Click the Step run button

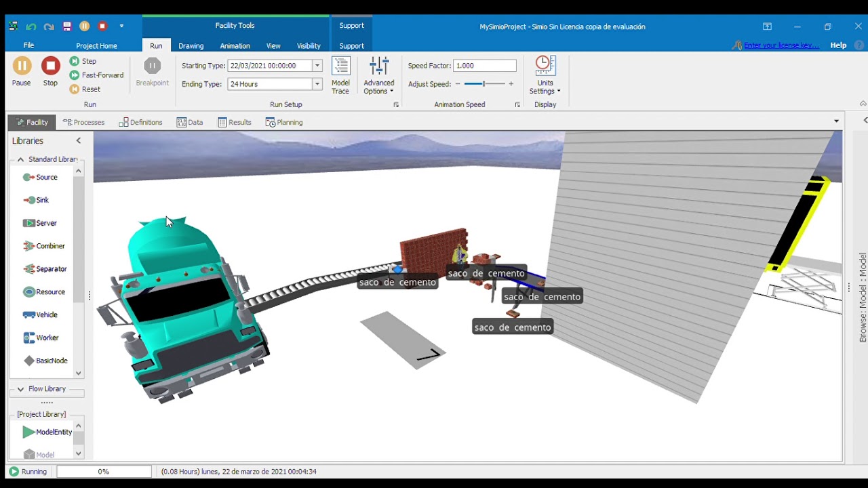pyautogui.click(x=83, y=61)
